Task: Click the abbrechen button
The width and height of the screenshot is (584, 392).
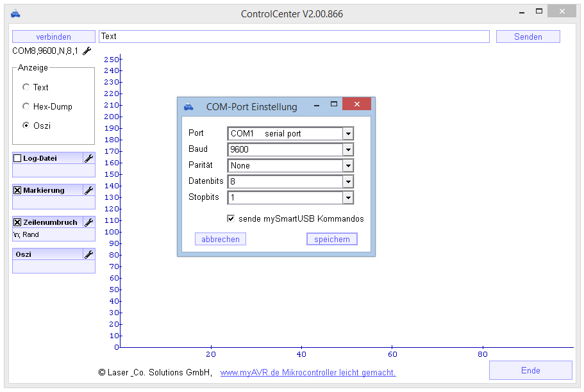Action: pyautogui.click(x=220, y=239)
